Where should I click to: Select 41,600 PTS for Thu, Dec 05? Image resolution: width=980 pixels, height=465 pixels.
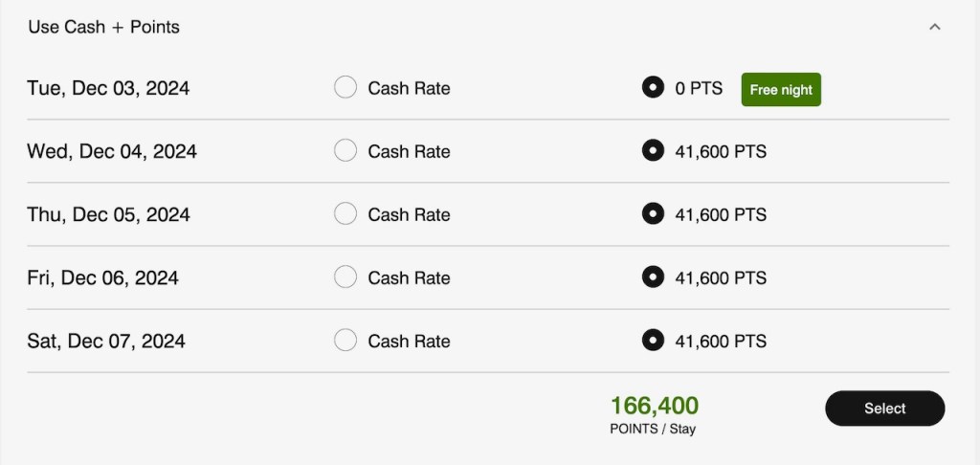653,214
